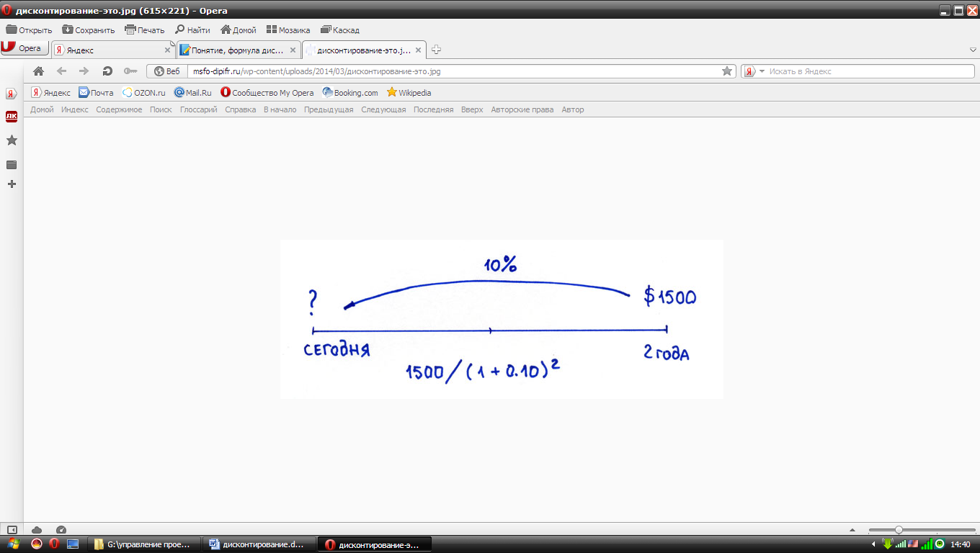Viewport: 980px width, 553px height.
Task: Switch to the дисконтирование.d... Word taskbar item
Action: 259,544
